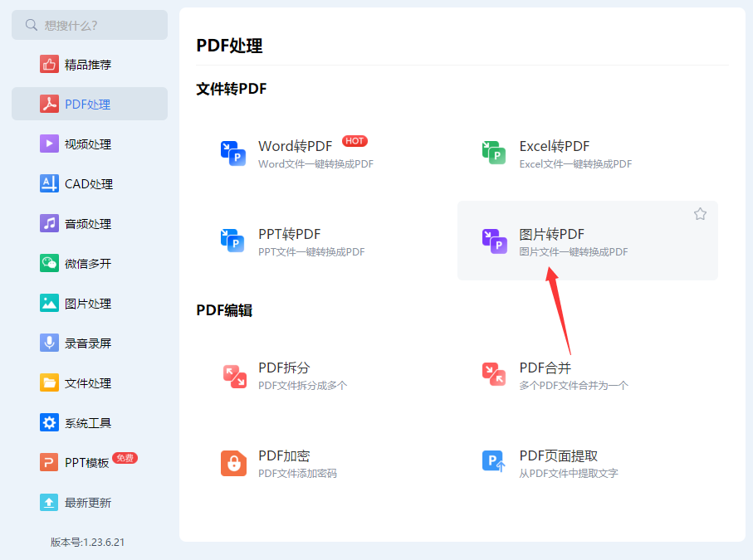The height and width of the screenshot is (560, 753).
Task: Open the PDF页面提取 tool
Action: (588, 464)
